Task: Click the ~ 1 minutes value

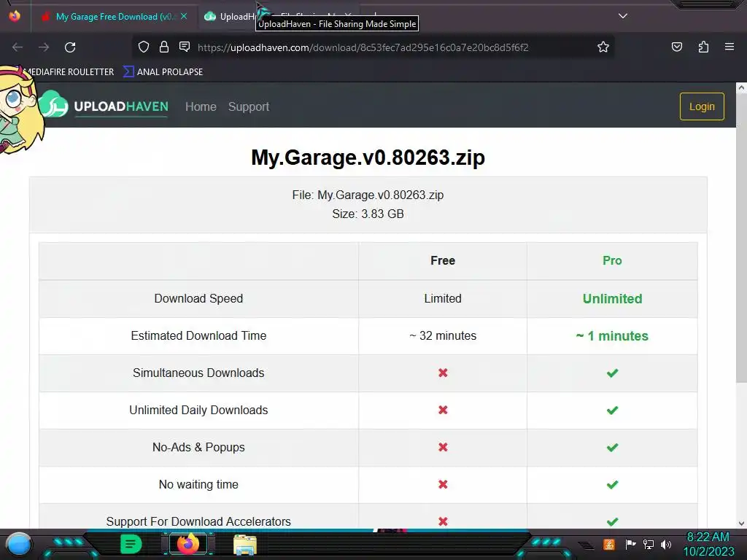Action: tap(612, 335)
